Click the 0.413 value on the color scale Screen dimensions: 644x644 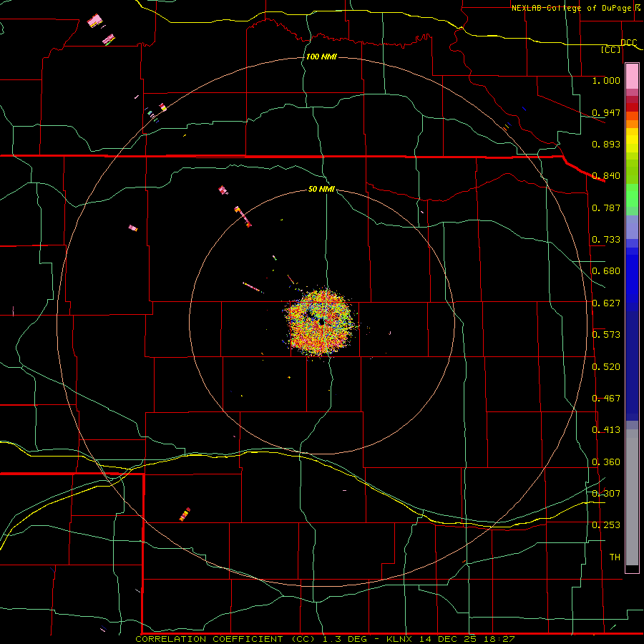[606, 430]
